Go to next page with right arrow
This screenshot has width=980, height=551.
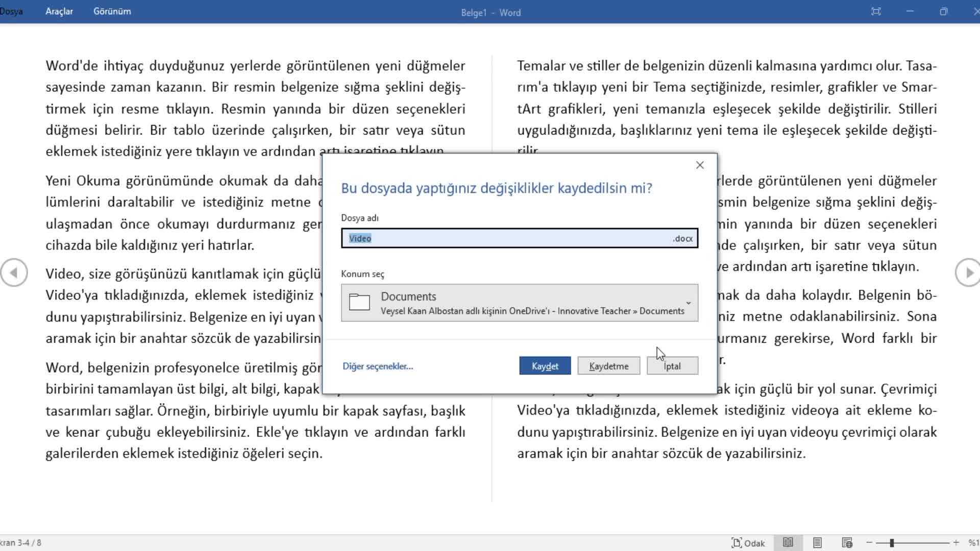tap(968, 273)
